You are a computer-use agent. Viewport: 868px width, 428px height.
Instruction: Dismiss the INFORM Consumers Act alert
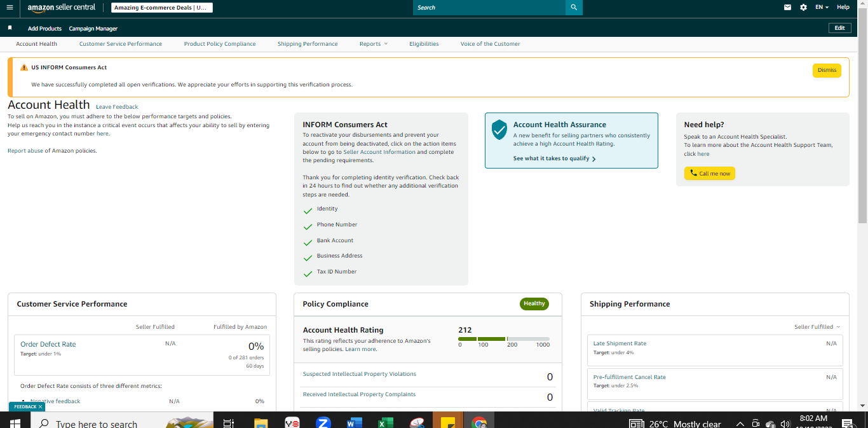827,71
